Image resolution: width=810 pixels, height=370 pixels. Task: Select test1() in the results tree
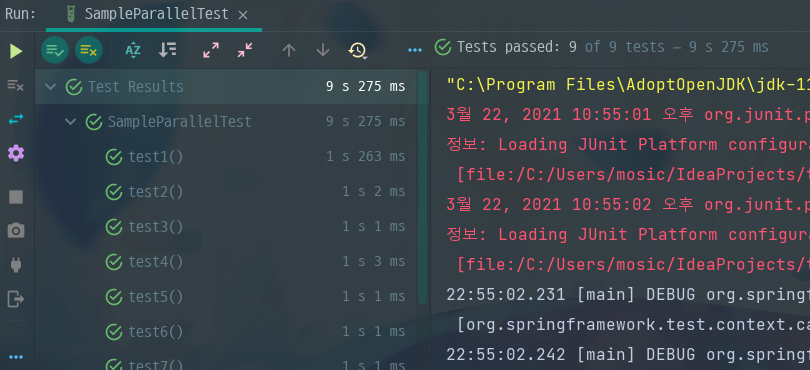pyautogui.click(x=155, y=157)
